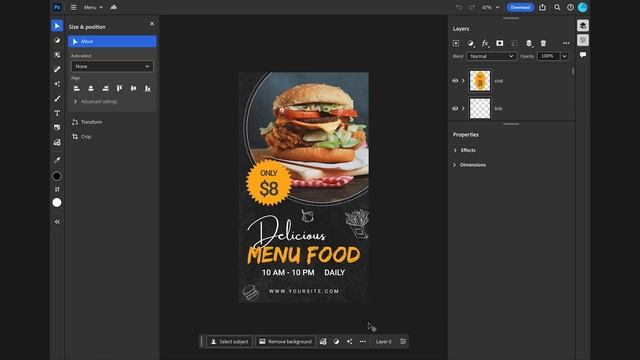Click the Download button
This screenshot has width=640, height=360.
point(520,7)
